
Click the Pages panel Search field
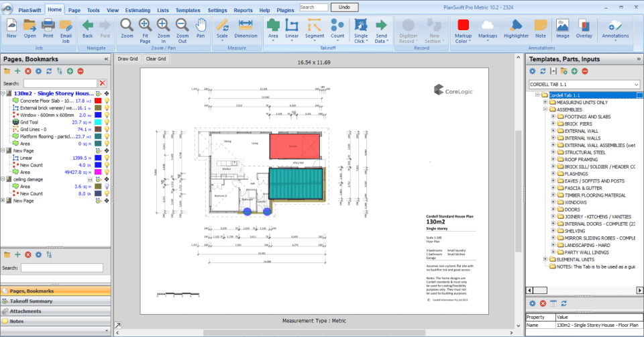[60, 83]
